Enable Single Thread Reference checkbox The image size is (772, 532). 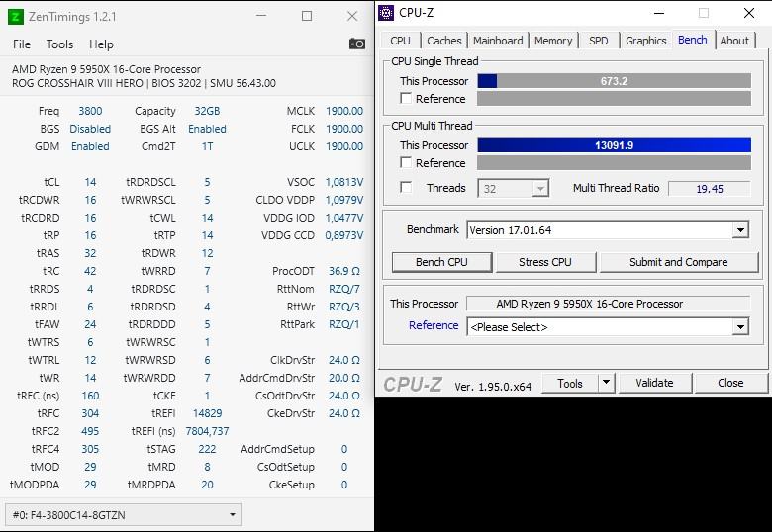tap(406, 98)
